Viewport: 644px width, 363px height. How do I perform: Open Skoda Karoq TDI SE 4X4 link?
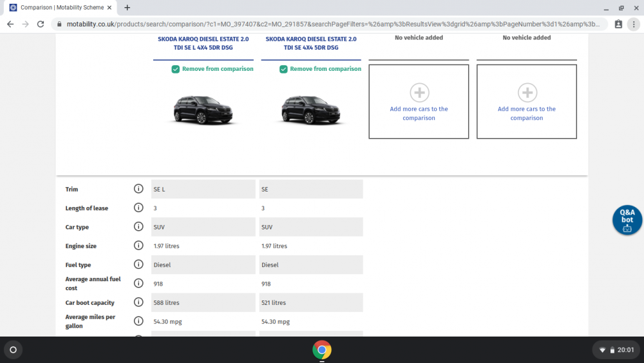pos(311,43)
